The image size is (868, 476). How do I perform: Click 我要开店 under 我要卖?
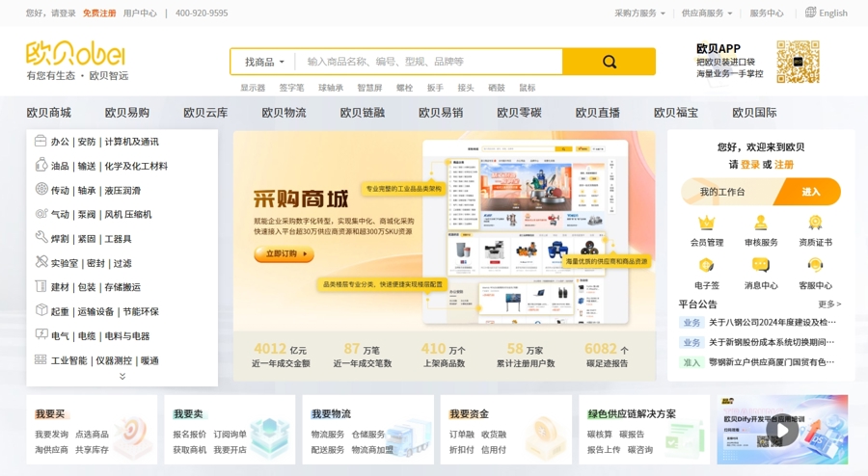click(x=230, y=450)
